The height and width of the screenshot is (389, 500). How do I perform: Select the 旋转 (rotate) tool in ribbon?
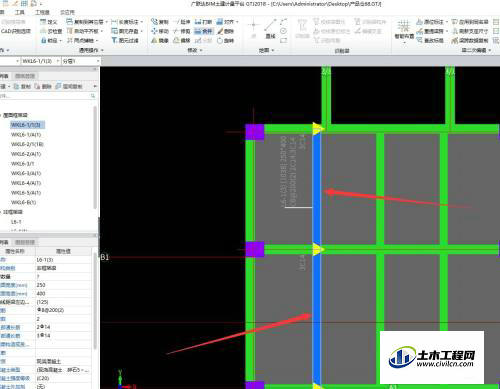[225, 41]
